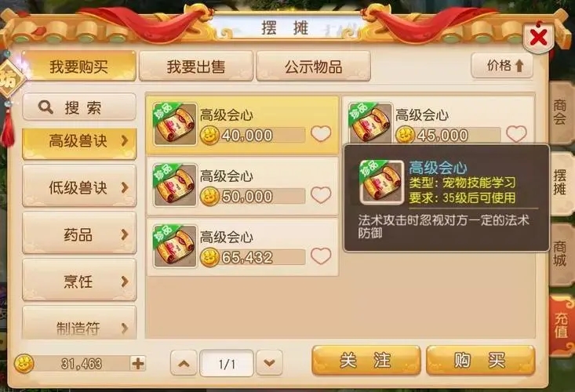Favorite the 50,000 item via heart
This screenshot has width=575, height=392.
[321, 195]
